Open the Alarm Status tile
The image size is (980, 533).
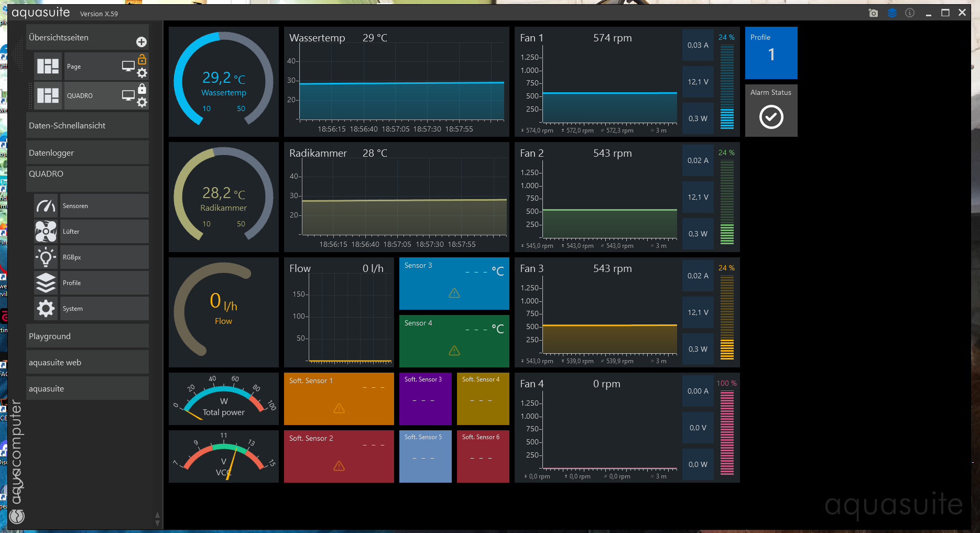(771, 111)
